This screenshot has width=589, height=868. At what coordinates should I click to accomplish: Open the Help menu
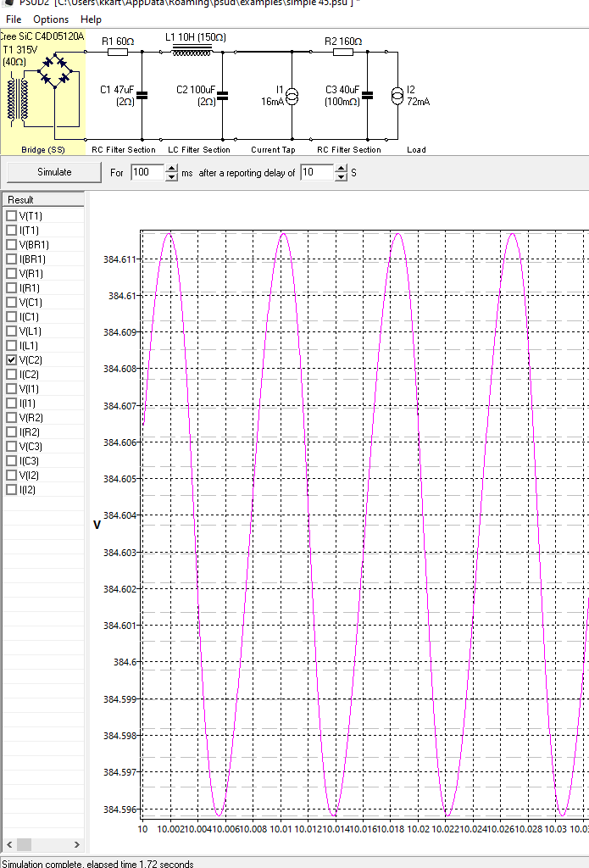pos(91,19)
